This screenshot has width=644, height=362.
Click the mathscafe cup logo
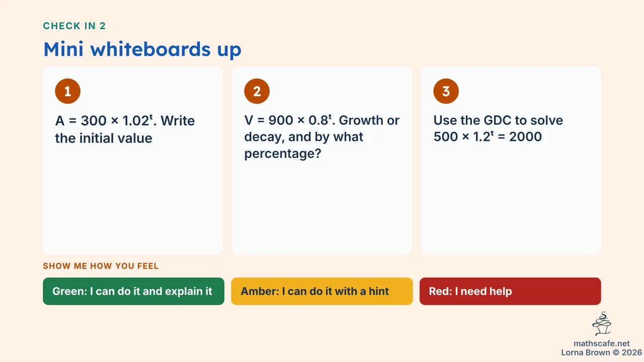coord(602,324)
